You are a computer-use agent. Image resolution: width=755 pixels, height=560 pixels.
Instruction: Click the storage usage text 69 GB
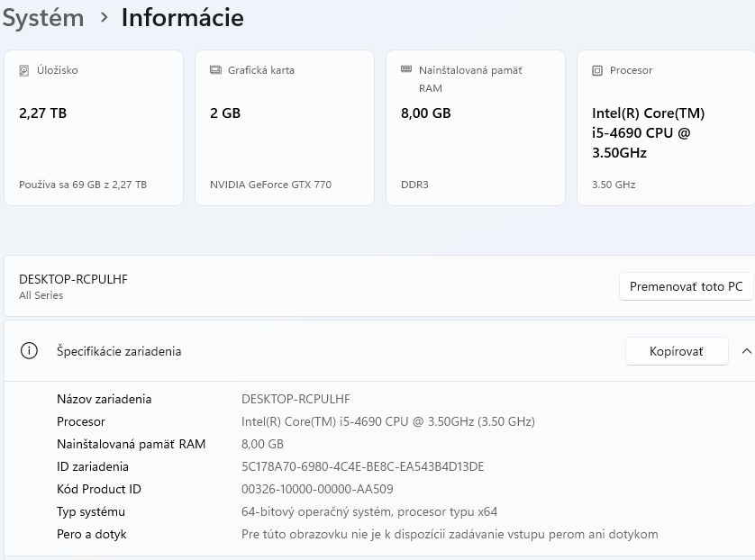click(83, 185)
